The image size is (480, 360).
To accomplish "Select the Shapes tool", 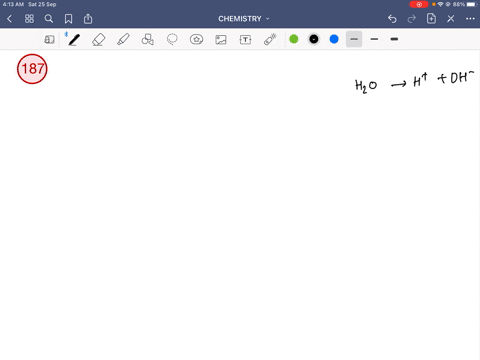I will click(147, 39).
